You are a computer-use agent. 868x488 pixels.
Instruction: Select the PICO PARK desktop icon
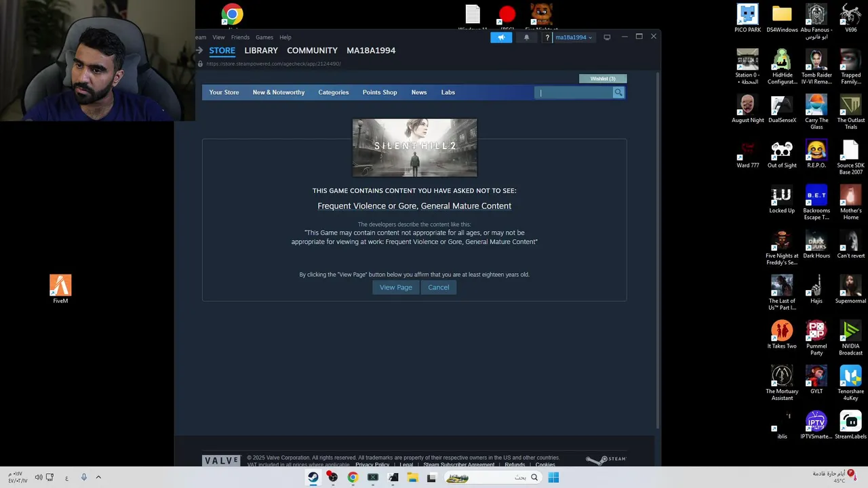coord(747,18)
